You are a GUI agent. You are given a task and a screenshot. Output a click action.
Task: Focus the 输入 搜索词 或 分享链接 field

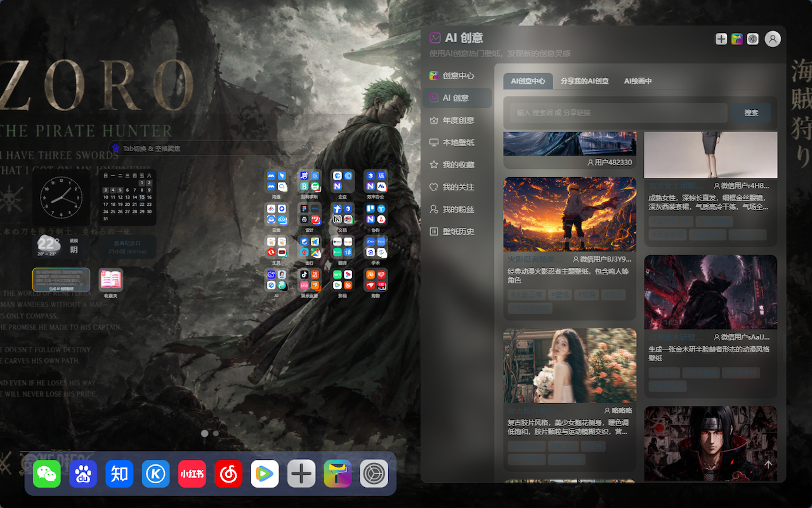[619, 113]
